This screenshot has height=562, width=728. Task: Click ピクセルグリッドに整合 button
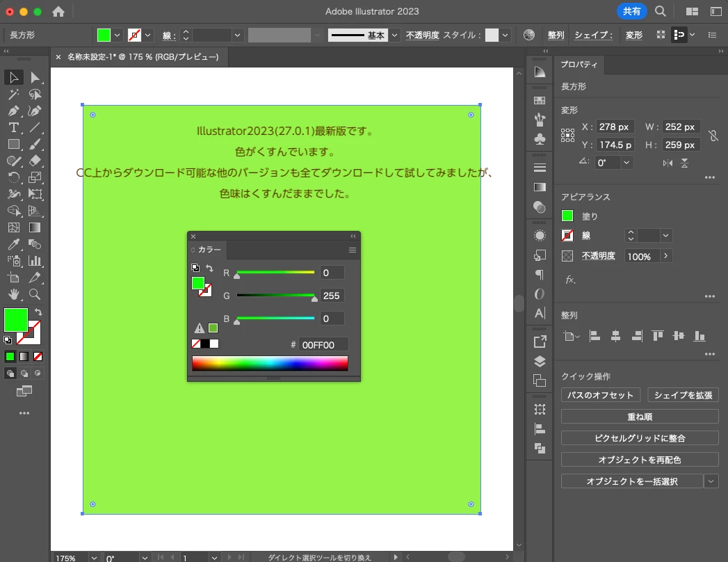coord(640,438)
